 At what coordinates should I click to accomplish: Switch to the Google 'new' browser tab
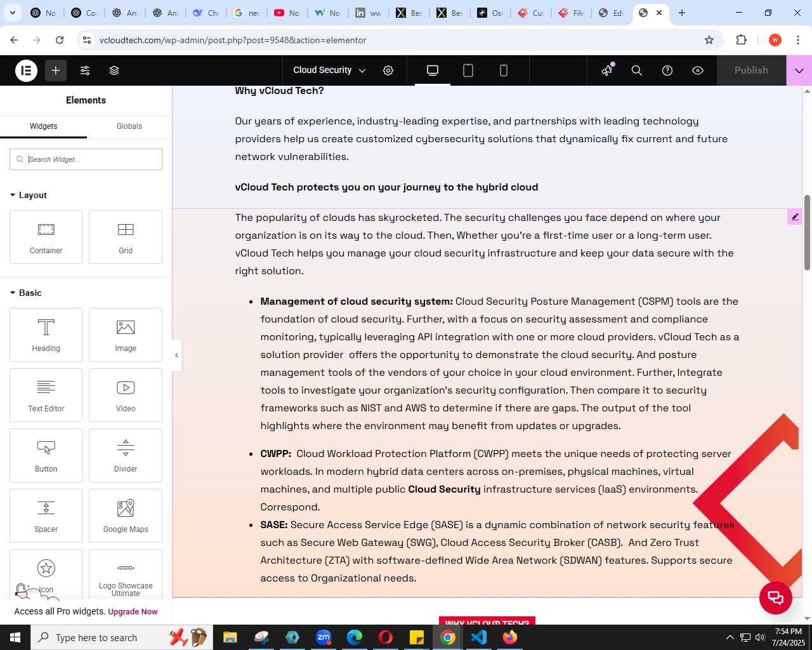246,13
